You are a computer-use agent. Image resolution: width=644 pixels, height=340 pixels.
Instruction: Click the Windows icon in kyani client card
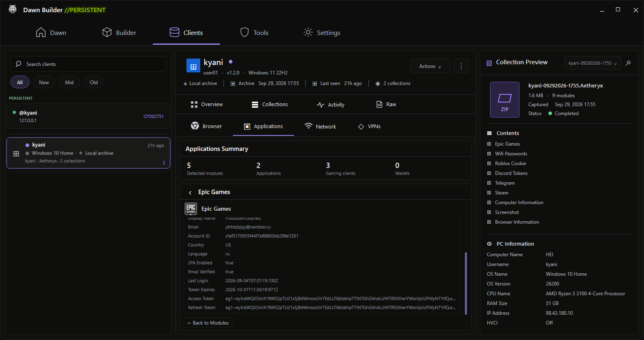[16, 154]
